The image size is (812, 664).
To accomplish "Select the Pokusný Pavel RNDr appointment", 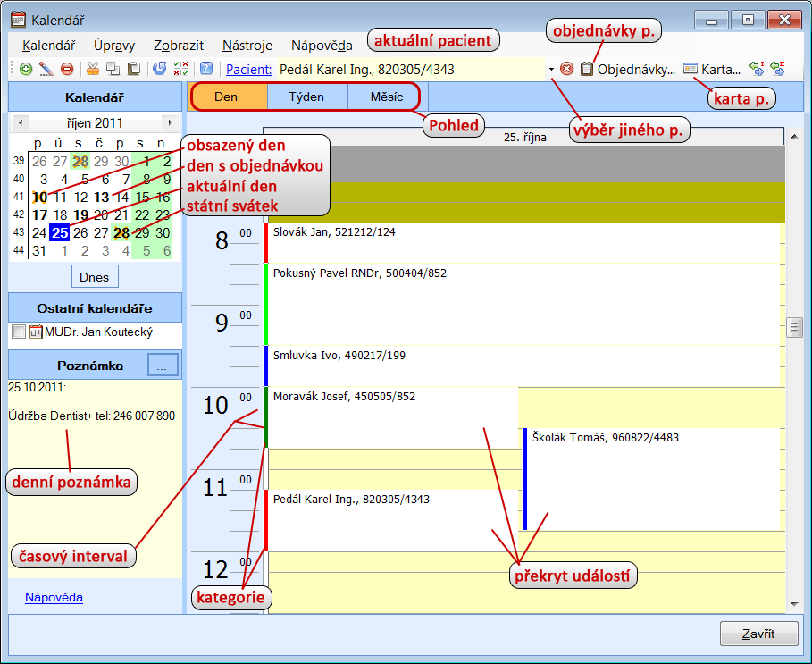I will (523, 304).
